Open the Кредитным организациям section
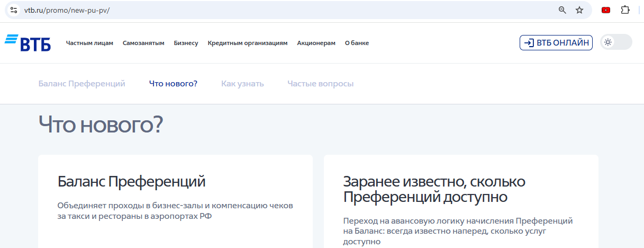The height and width of the screenshot is (248, 644). pos(248,43)
